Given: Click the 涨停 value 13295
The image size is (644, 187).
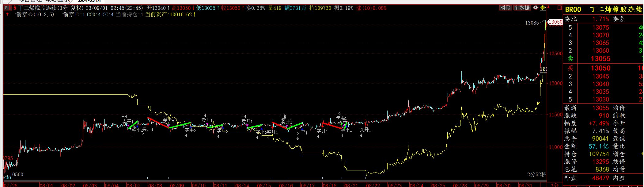Looking at the screenshot, I should pyautogui.click(x=600, y=162).
